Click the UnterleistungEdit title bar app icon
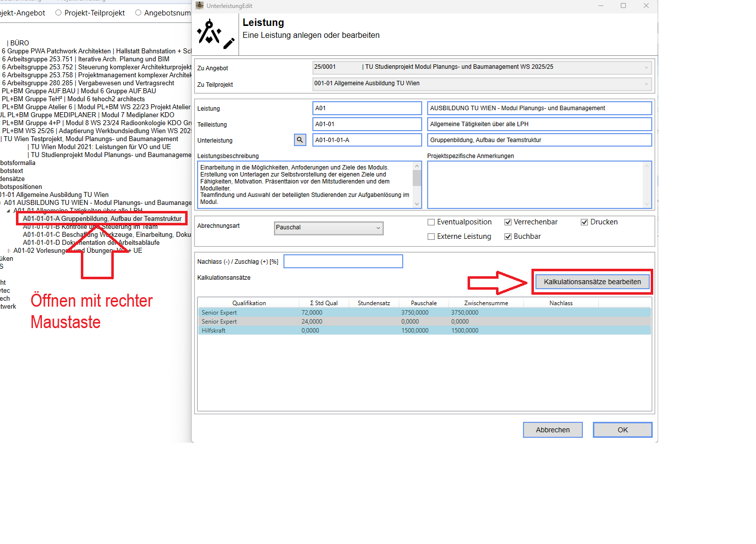The height and width of the screenshot is (544, 756). point(200,5)
